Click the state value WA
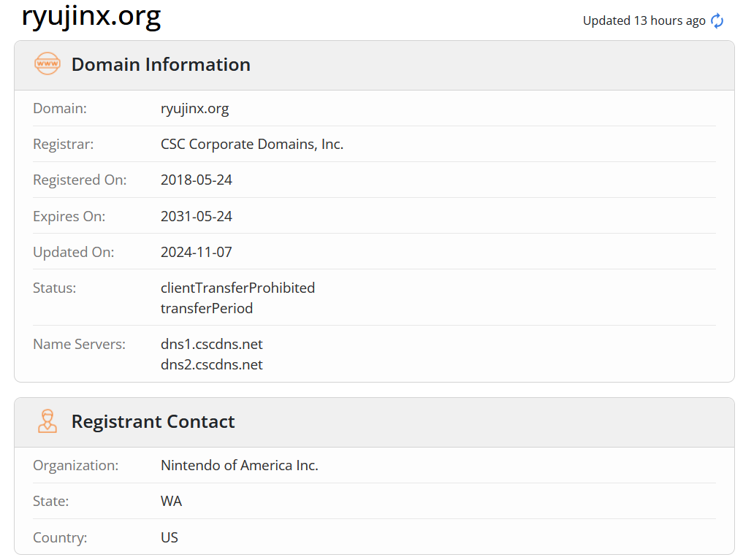 (x=171, y=502)
